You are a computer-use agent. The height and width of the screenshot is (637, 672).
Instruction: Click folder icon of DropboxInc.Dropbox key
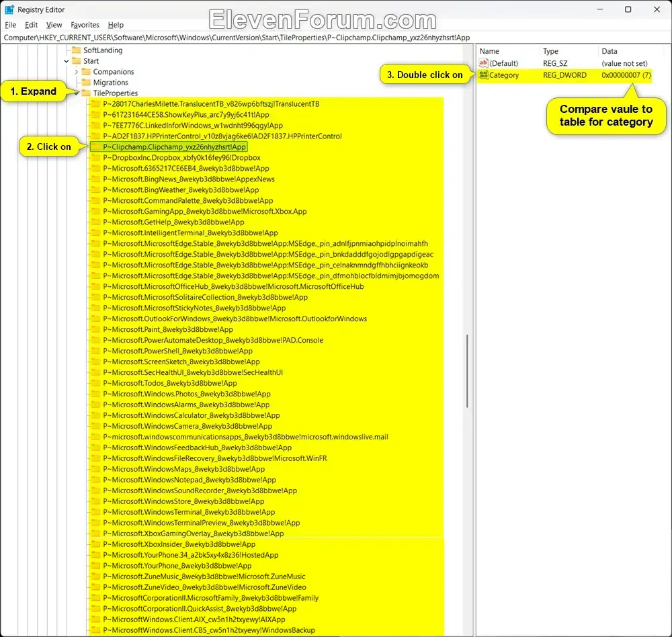(x=95, y=157)
